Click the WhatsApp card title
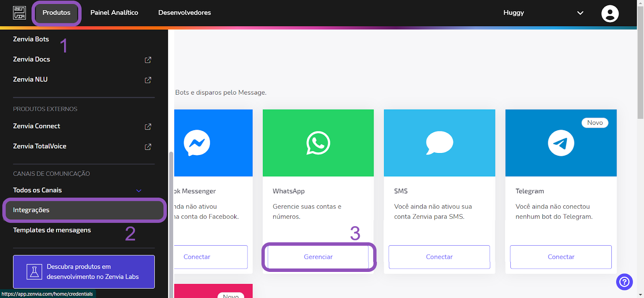The width and height of the screenshot is (644, 298). pos(289,191)
